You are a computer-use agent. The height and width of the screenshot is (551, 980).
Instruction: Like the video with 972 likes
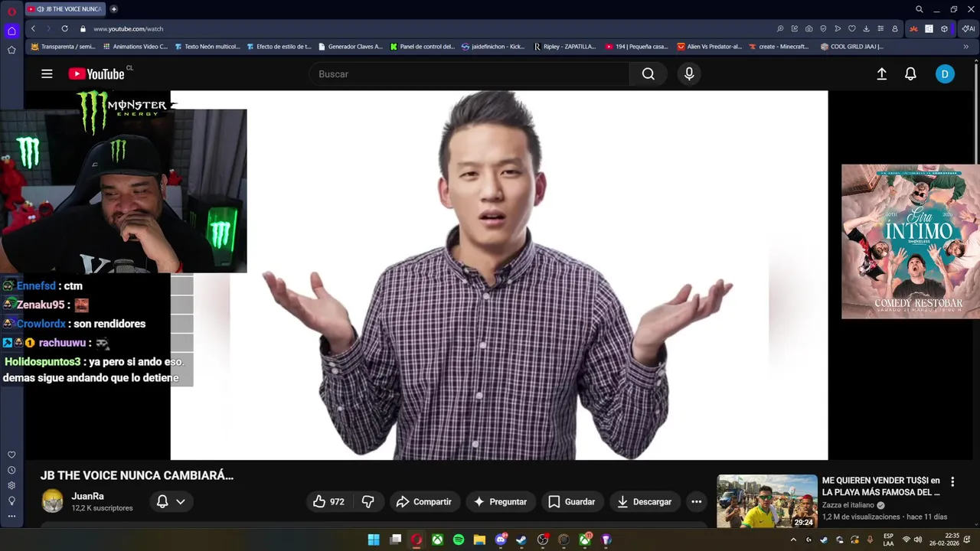[328, 502]
